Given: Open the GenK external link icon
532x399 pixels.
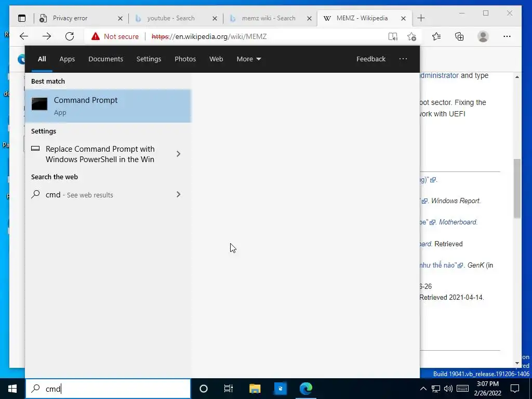Looking at the screenshot, I should click(x=460, y=265).
